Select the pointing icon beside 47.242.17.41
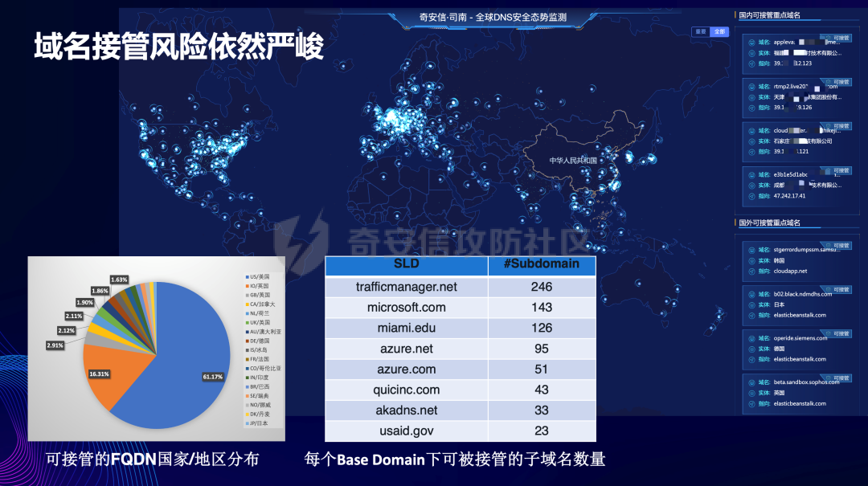 751,197
